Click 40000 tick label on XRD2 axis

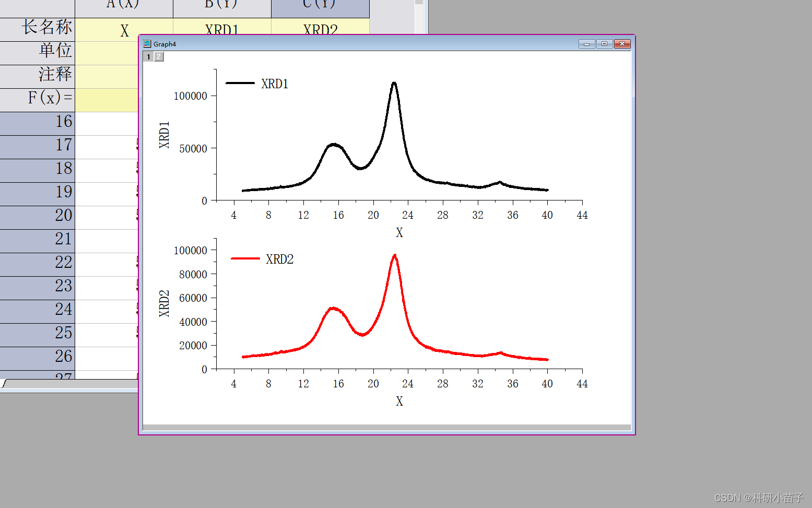point(193,322)
